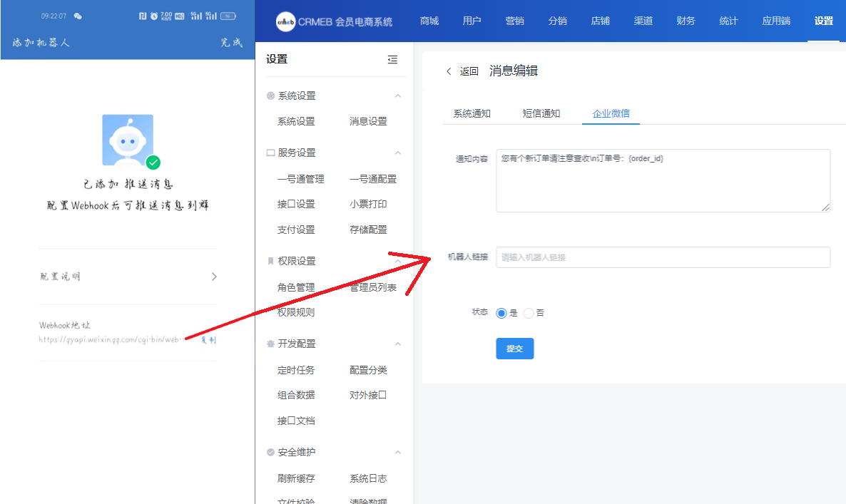Collapse the 开发配置 section chevron
The image size is (846, 504).
click(x=398, y=344)
